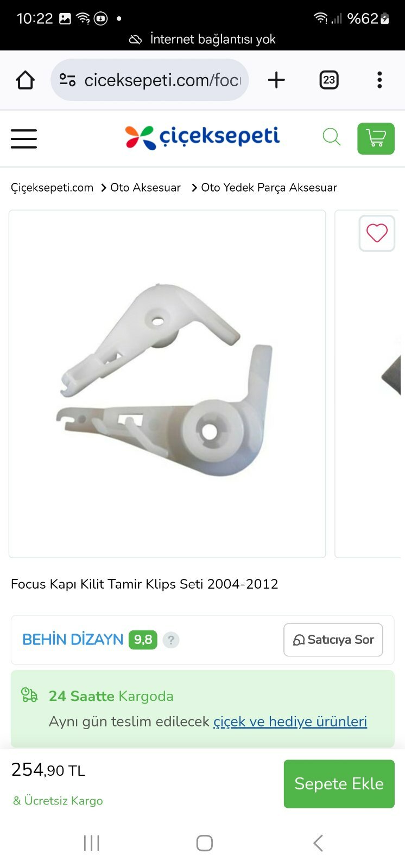Show seller score help question mark
Viewport: 405px width, 868px height.
click(171, 640)
